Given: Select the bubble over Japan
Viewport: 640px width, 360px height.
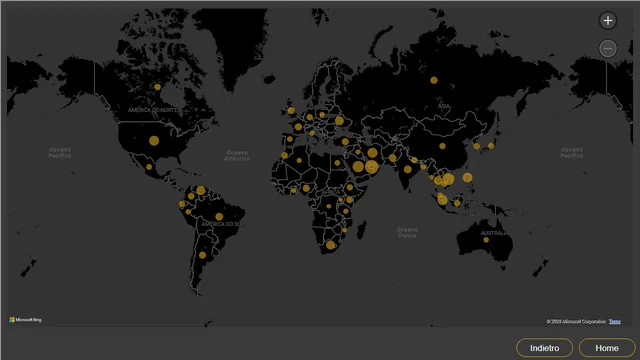Looking at the screenshot, I should pos(491,146).
